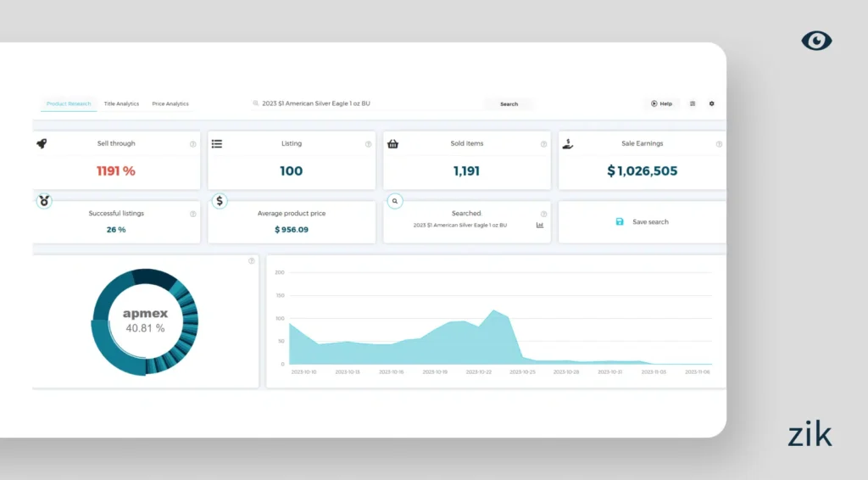
Task: Switch to the Title Analytics tab
Action: 121,103
